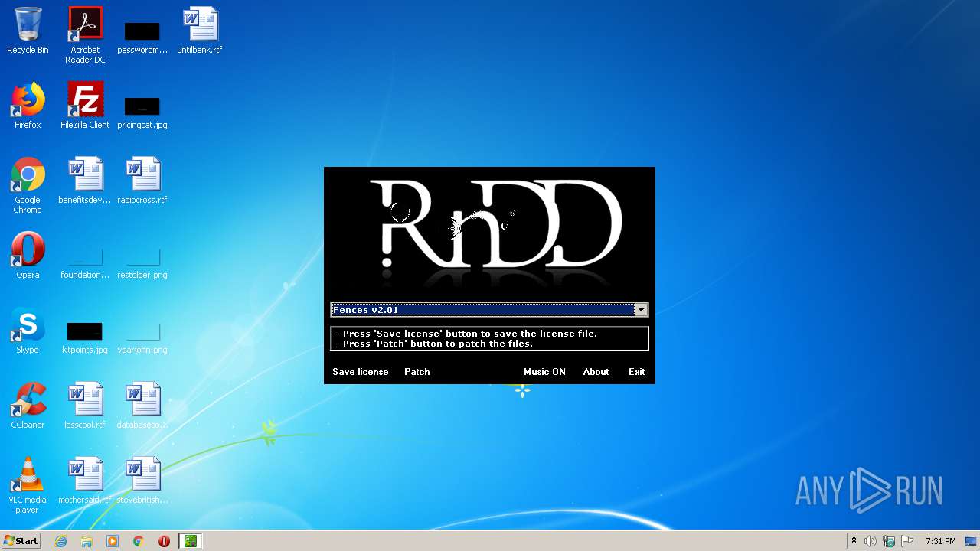This screenshot has height=551, width=980.
Task: Expand the Fences v2.01 dropdown arrow
Action: point(641,310)
